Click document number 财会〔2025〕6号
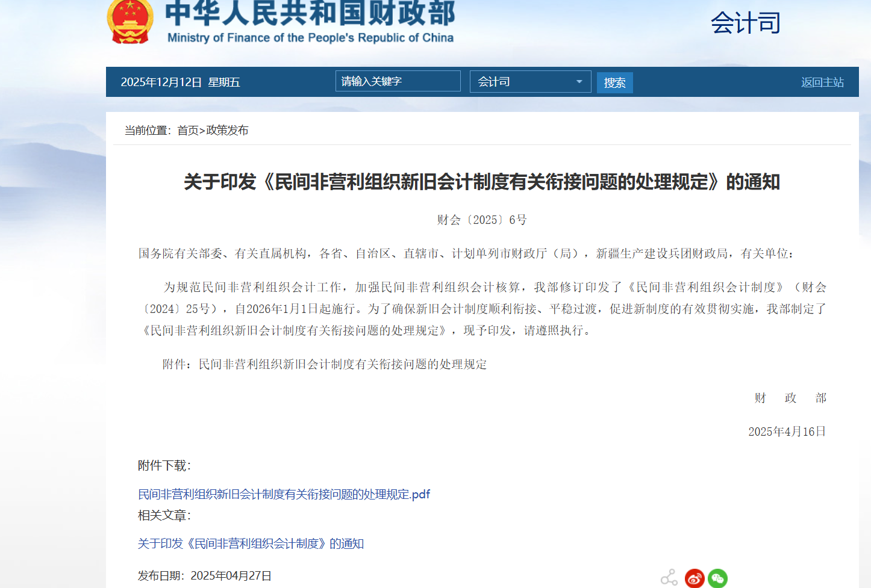 [x=482, y=220]
